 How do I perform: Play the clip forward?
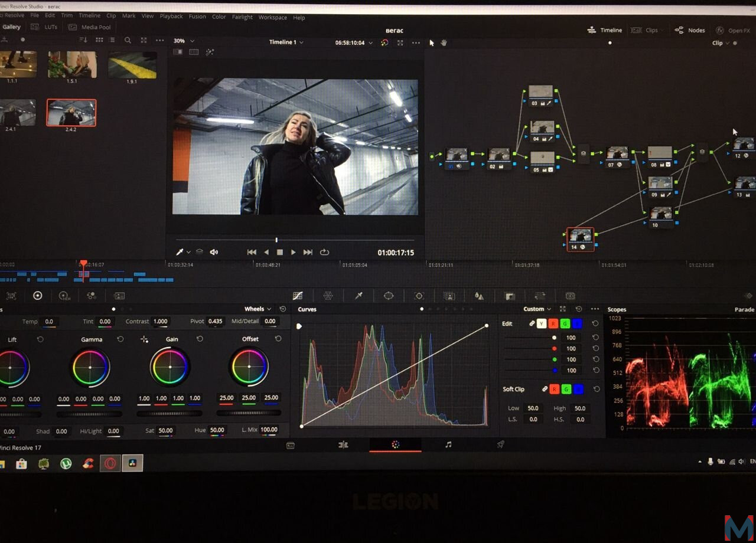point(294,252)
